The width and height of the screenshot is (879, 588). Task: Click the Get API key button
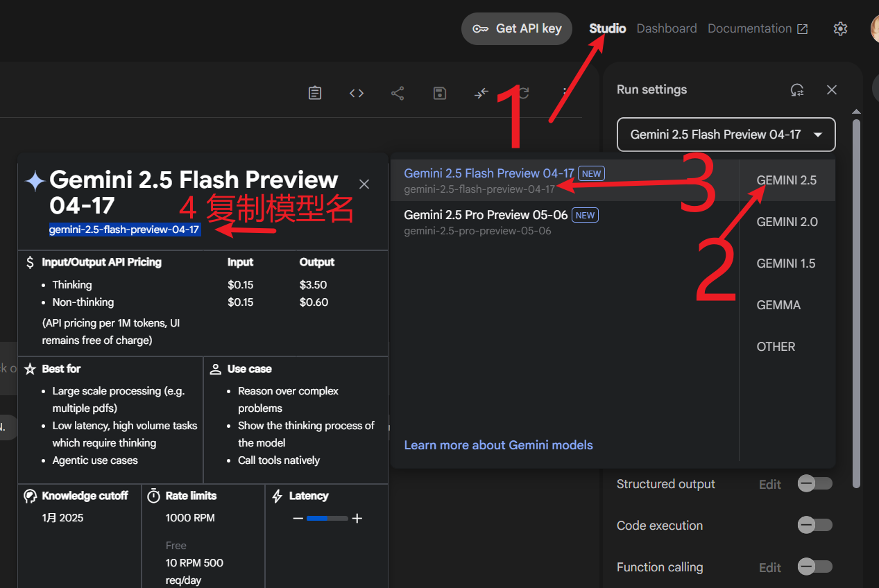point(517,28)
